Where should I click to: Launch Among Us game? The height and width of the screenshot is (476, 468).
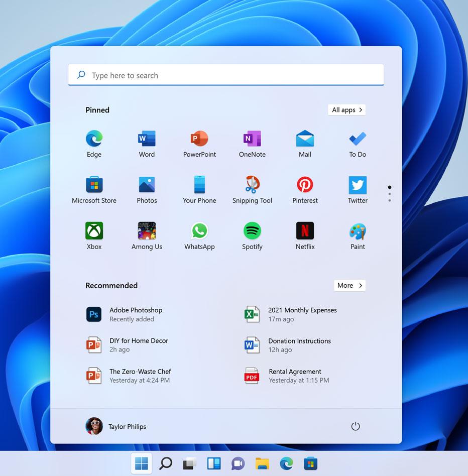pyautogui.click(x=147, y=236)
